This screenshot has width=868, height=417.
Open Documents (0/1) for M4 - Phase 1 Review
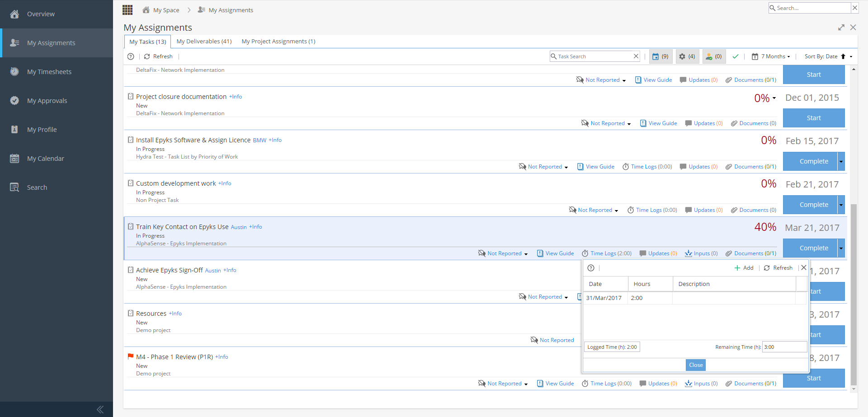751,384
